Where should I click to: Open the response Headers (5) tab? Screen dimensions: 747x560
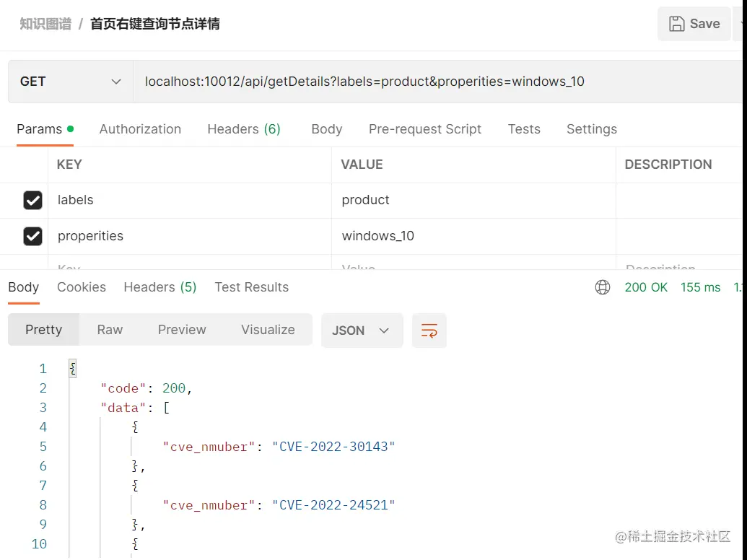[x=160, y=287]
